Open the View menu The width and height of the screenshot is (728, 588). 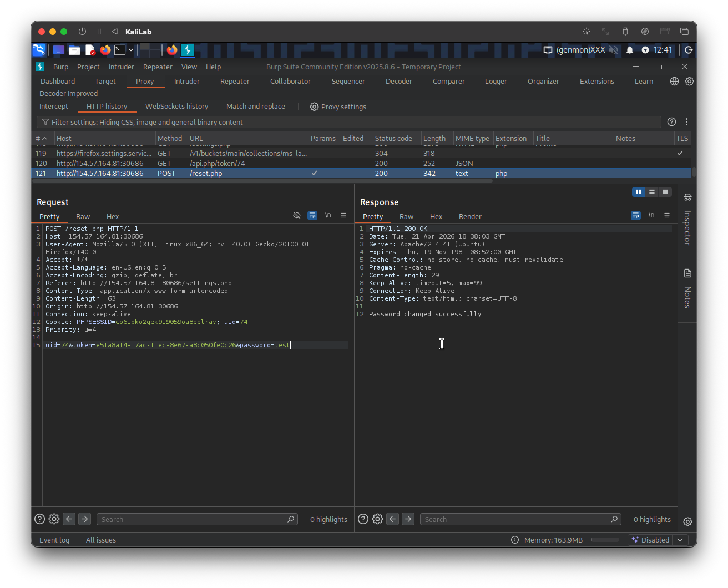coord(189,67)
